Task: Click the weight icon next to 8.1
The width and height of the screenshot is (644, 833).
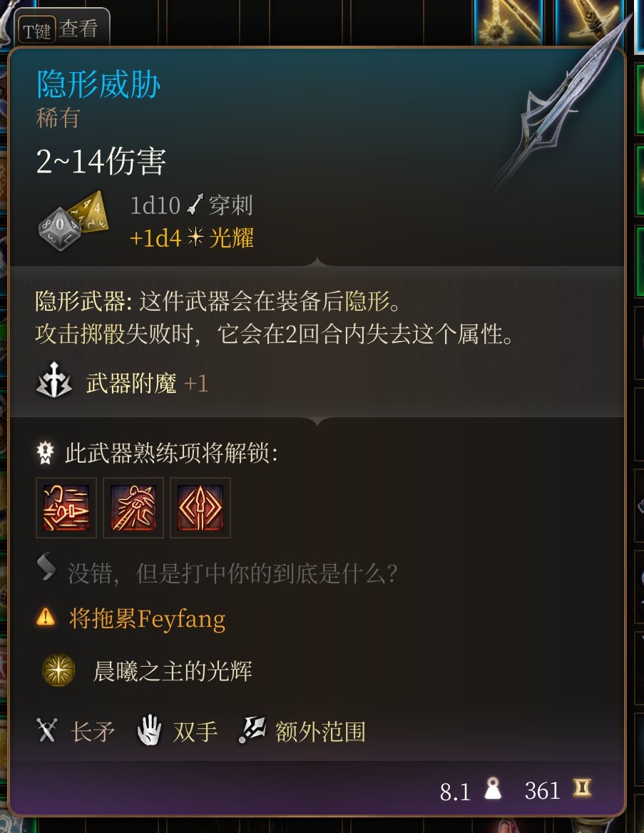Action: [x=493, y=789]
